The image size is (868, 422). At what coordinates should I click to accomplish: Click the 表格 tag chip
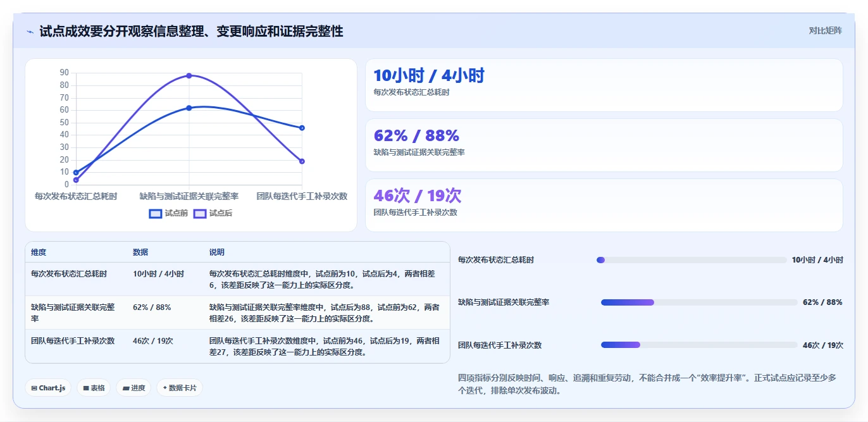(x=94, y=388)
